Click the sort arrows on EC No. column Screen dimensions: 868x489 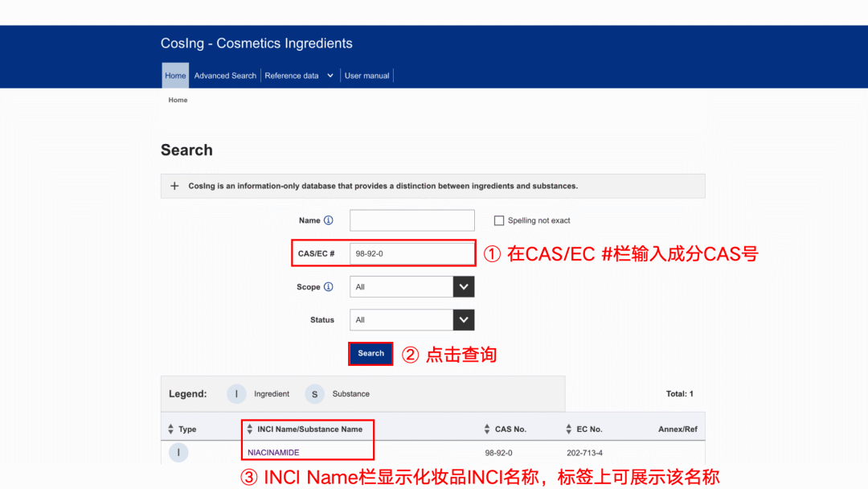[567, 429]
